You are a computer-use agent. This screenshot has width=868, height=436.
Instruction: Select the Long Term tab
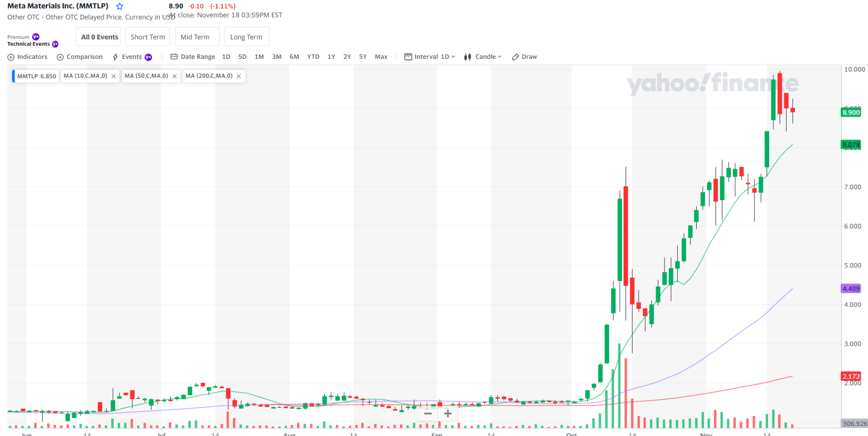tap(247, 37)
